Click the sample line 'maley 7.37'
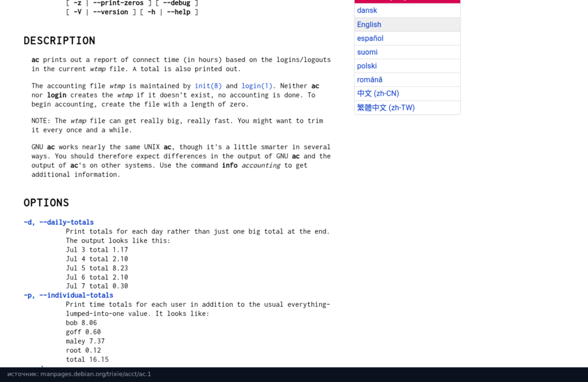 coord(85,341)
